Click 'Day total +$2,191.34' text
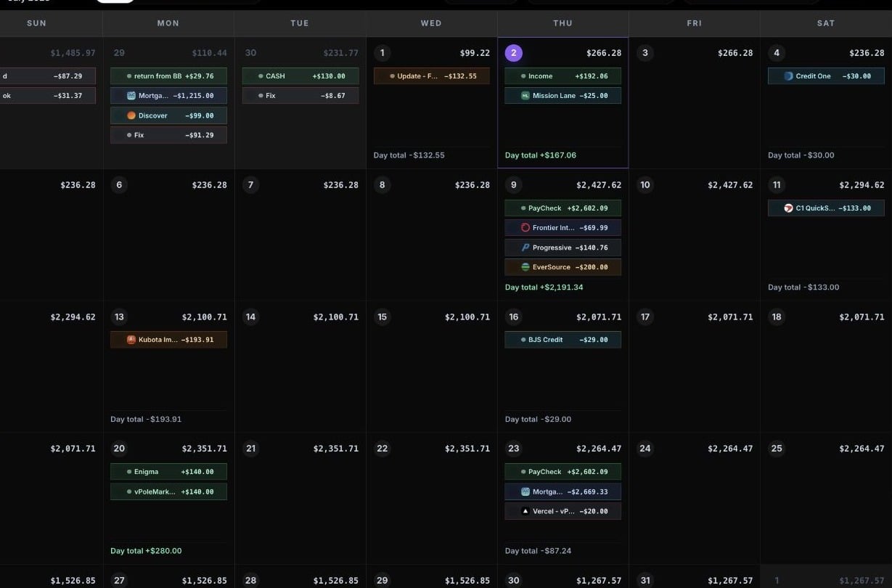 point(544,287)
